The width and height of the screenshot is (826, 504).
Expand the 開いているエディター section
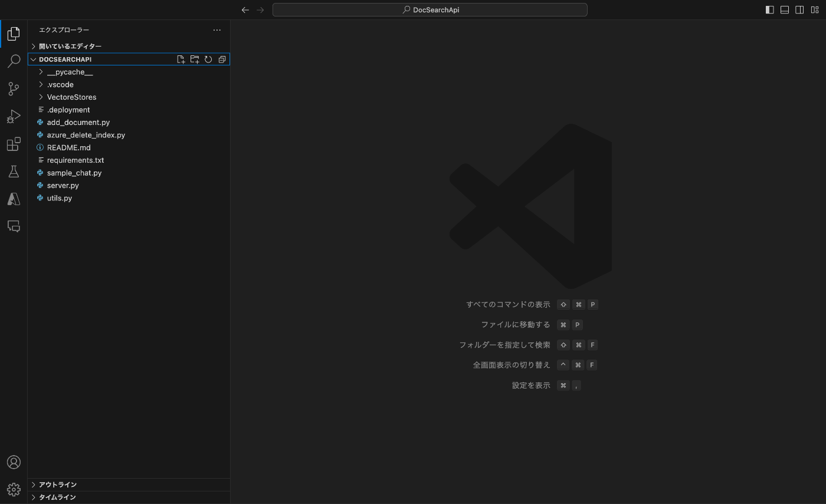(129, 46)
